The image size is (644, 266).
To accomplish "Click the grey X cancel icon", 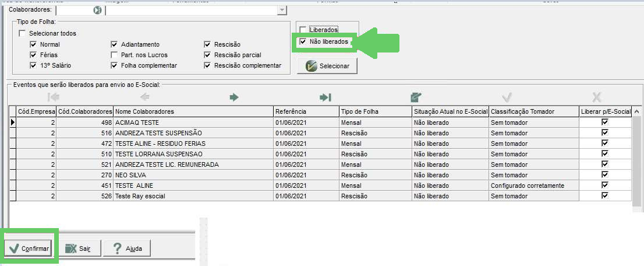I will click(597, 97).
